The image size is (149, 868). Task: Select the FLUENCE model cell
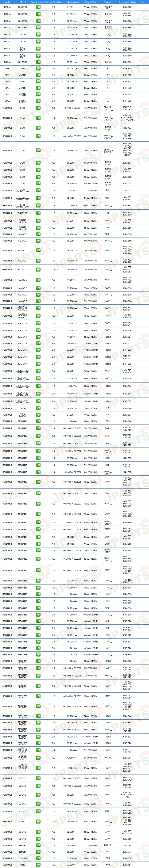[23, 213]
